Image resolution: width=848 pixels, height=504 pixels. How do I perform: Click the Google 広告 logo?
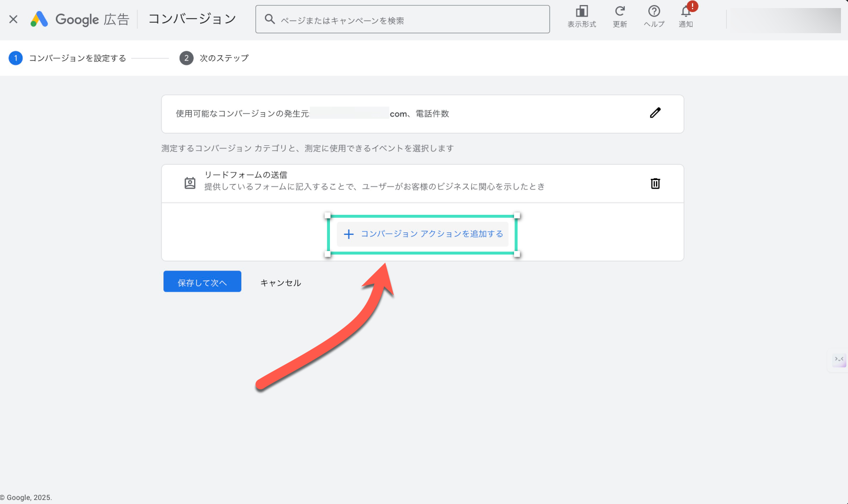(x=79, y=20)
